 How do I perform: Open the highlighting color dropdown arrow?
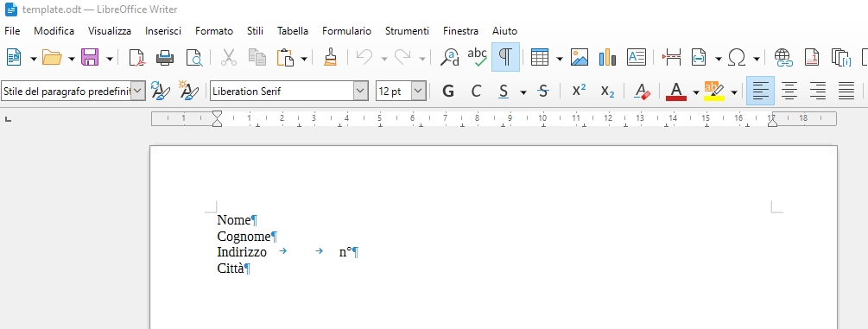pyautogui.click(x=735, y=92)
